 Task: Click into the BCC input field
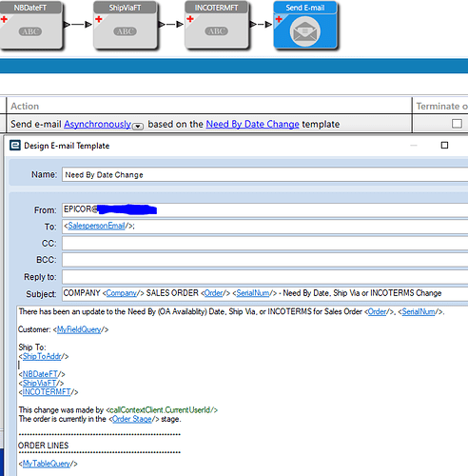[x=264, y=260]
